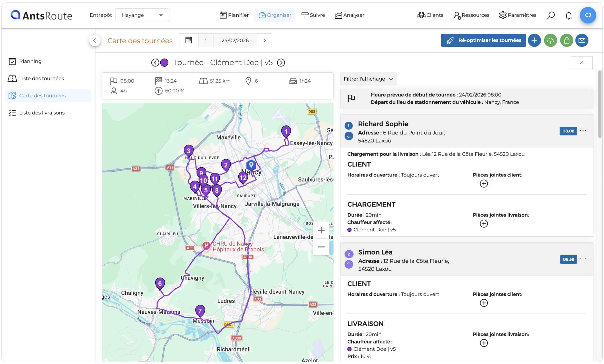The image size is (604, 364).
Task: Go to the next route arrow
Action: click(281, 63)
